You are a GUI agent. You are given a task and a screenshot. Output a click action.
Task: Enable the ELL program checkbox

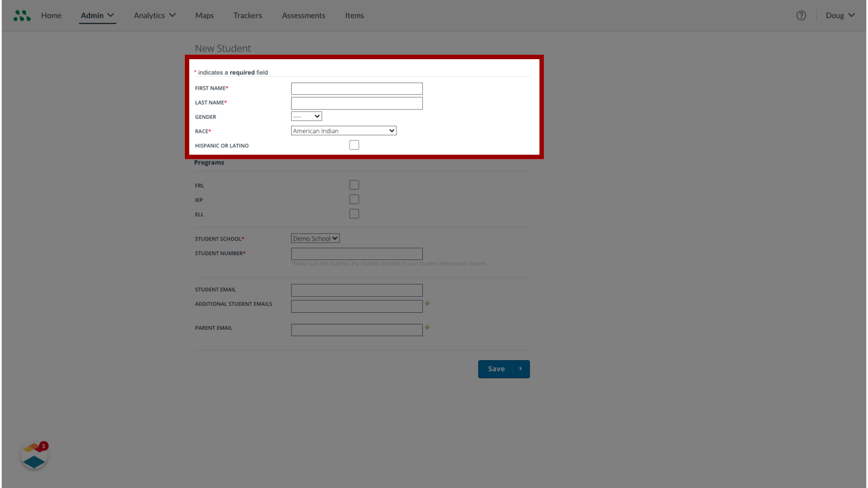pos(354,214)
